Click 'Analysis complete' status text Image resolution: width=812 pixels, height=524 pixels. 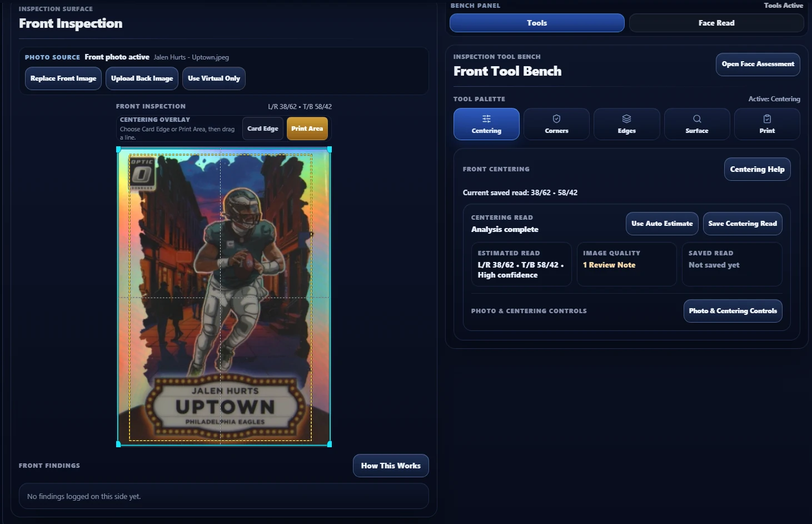point(505,229)
